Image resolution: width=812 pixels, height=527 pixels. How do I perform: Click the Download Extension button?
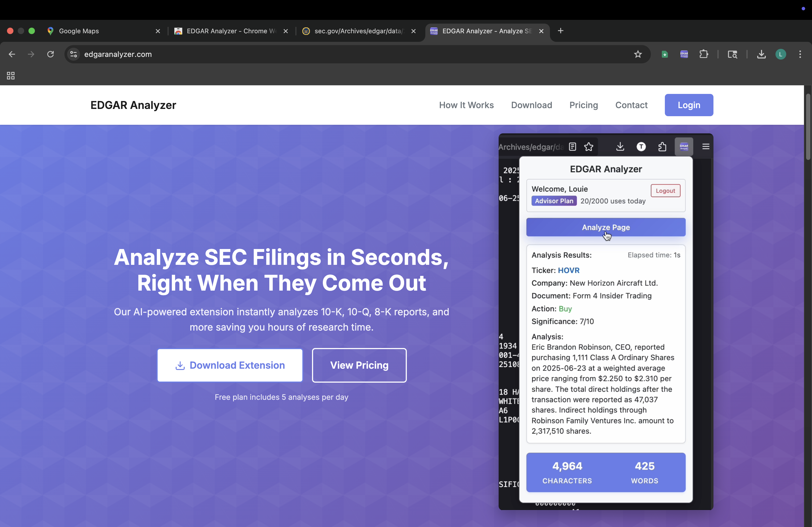pyautogui.click(x=230, y=365)
